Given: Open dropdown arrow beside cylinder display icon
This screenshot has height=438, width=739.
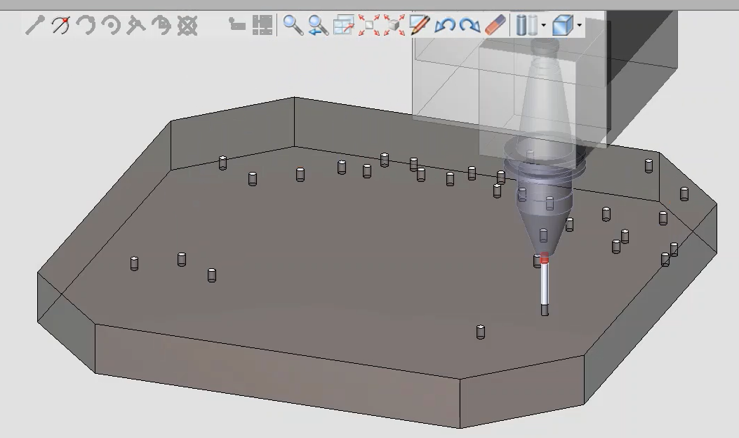Looking at the screenshot, I should coord(543,25).
